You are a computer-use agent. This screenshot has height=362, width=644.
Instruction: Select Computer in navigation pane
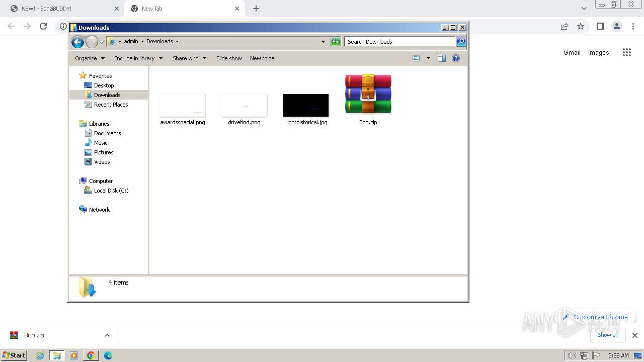101,181
